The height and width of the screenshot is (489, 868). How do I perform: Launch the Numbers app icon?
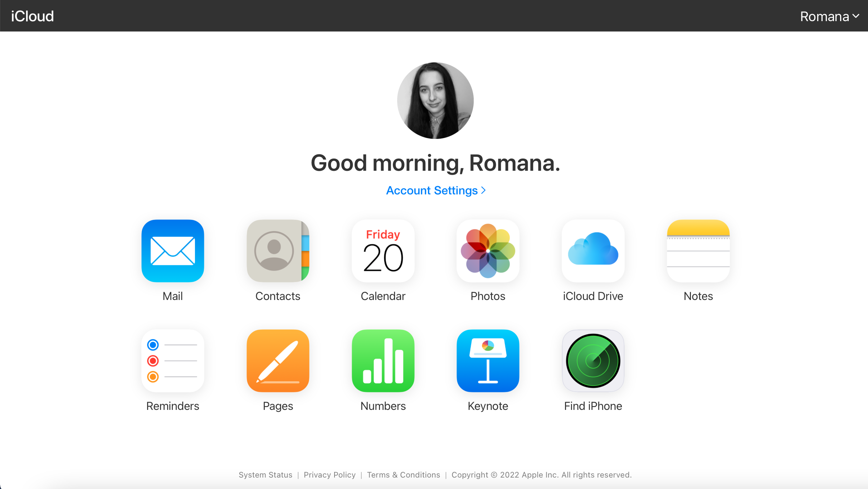[383, 361]
